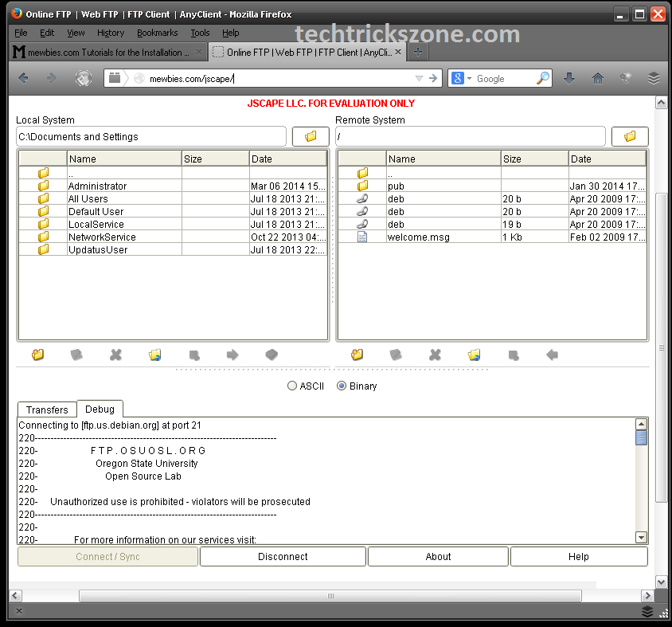Click the Disconnect button
The image size is (672, 627).
pos(283,557)
